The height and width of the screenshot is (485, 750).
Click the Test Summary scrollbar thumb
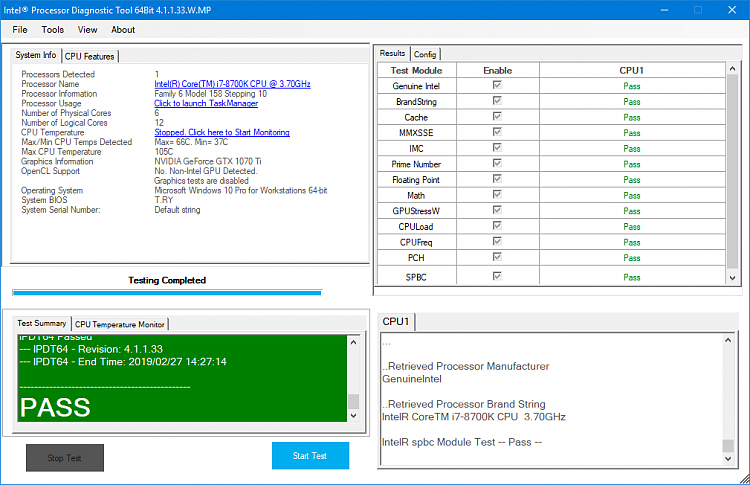[353, 401]
